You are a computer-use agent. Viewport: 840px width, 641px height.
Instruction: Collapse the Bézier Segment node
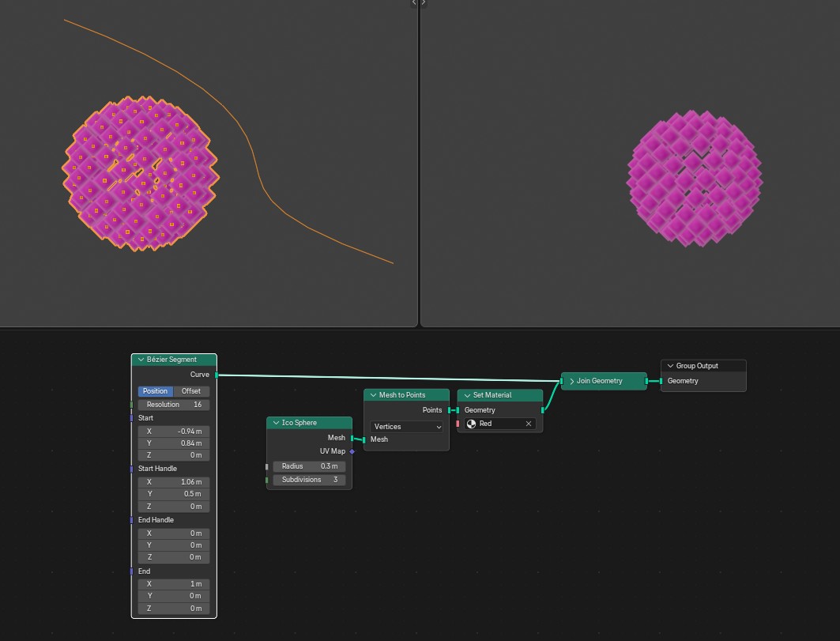pos(141,360)
